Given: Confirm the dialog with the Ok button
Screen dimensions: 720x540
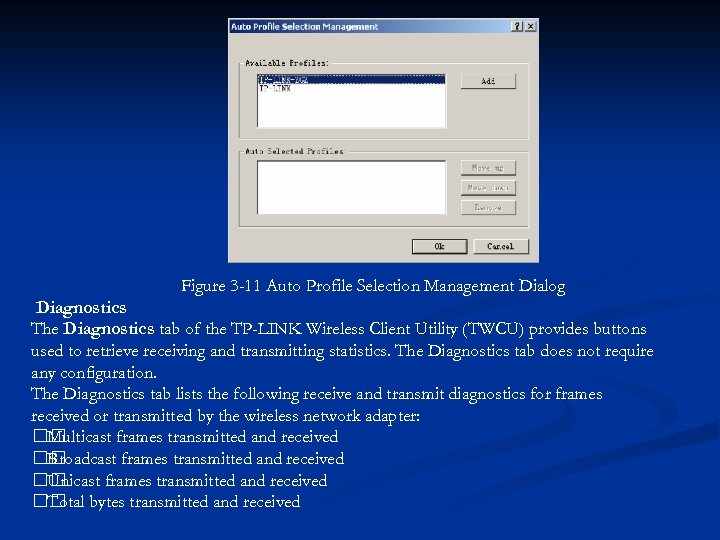Looking at the screenshot, I should (x=439, y=246).
